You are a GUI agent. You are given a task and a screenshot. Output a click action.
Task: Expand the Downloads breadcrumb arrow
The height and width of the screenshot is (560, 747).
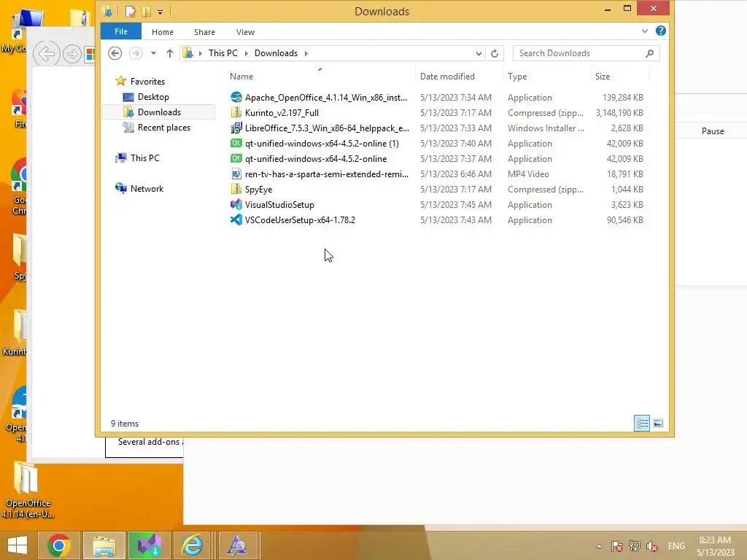click(x=306, y=53)
